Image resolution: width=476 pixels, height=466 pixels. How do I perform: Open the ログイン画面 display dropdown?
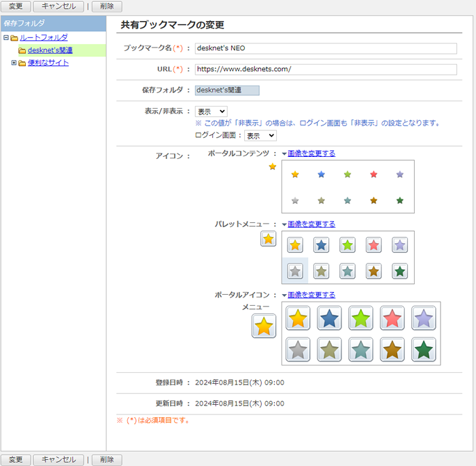click(x=260, y=136)
